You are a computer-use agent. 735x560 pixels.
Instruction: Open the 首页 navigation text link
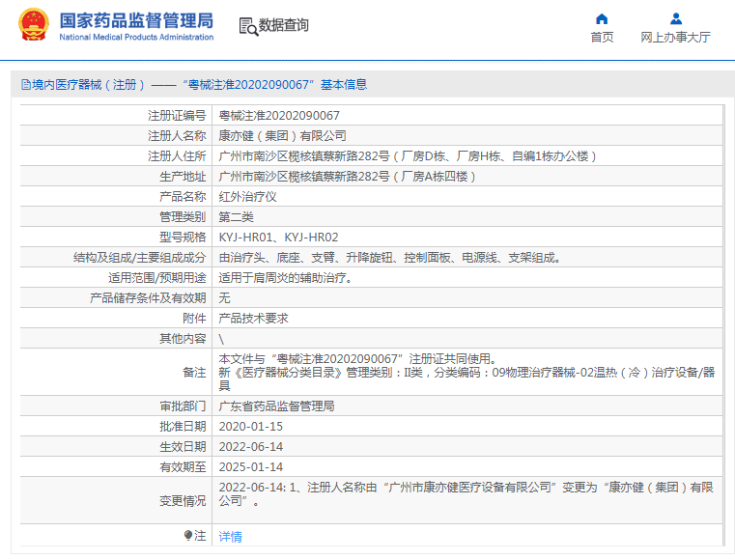tap(602, 38)
